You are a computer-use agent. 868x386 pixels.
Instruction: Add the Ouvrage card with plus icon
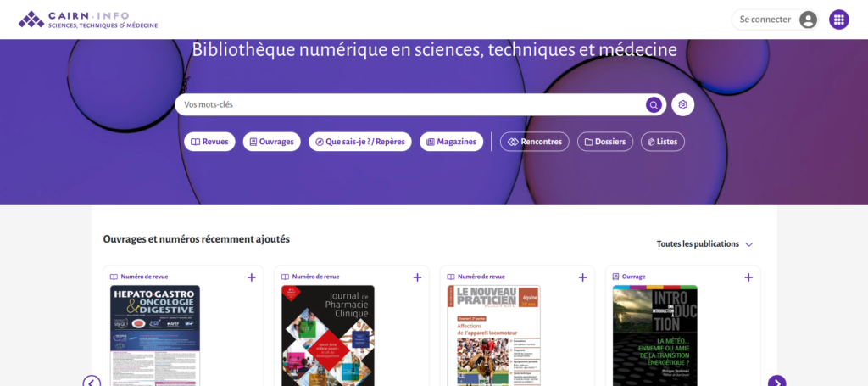pos(748,277)
